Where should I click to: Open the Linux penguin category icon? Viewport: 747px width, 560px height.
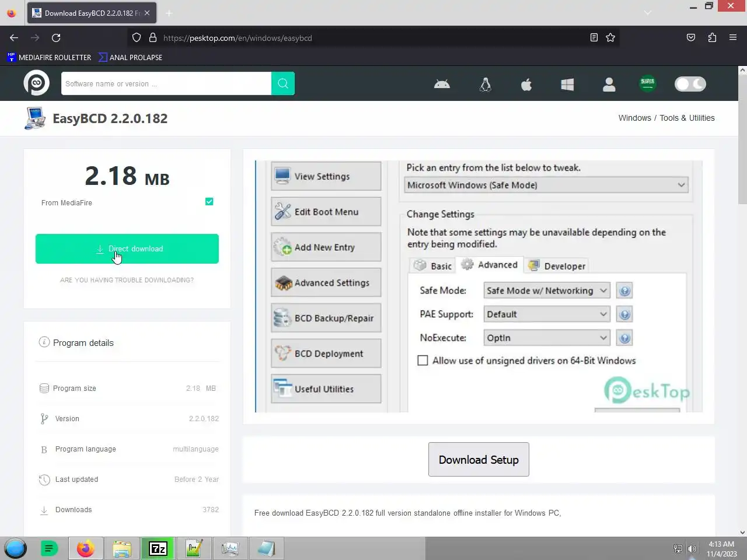click(x=485, y=85)
